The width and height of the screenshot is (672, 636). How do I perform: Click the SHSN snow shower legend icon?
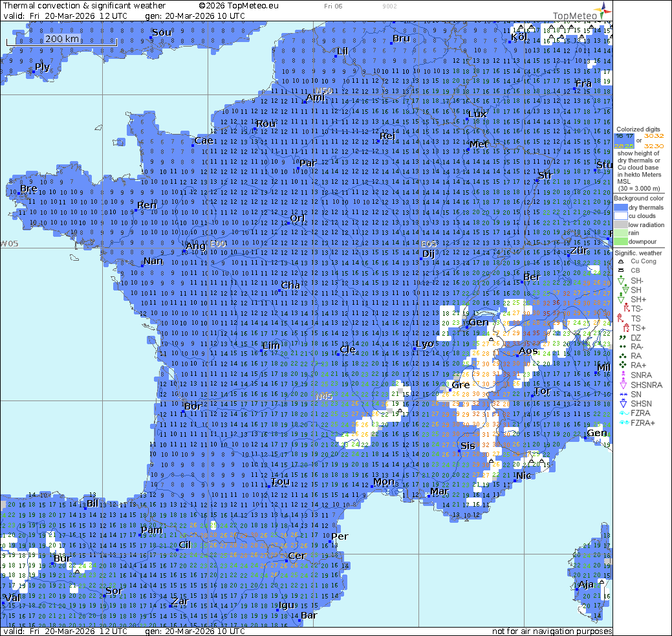tap(621, 403)
